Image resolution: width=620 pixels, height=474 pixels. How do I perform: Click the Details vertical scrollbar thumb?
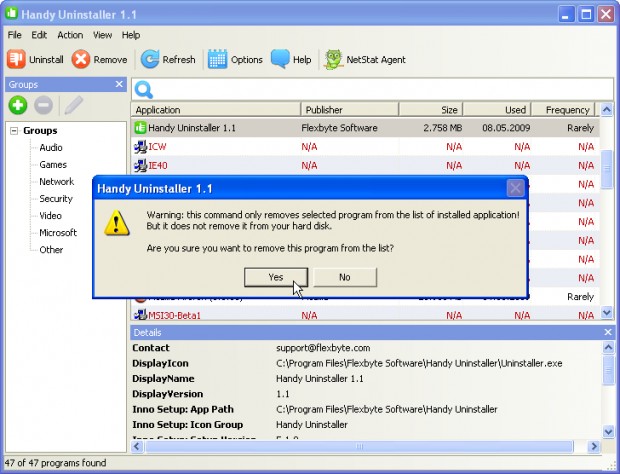pos(608,369)
